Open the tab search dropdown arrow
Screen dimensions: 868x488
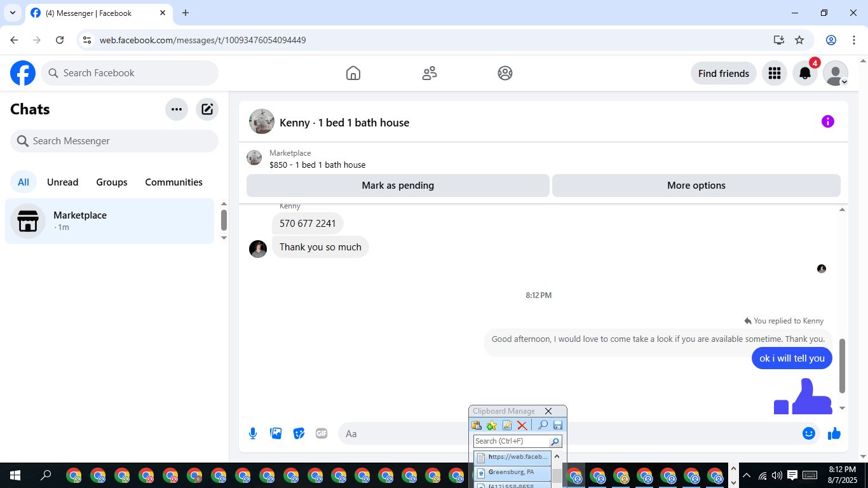[x=12, y=13]
